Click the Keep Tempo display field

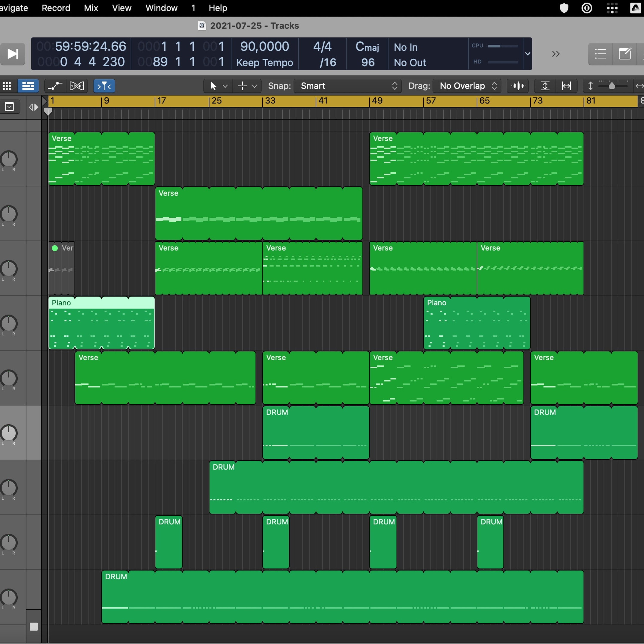coord(264,62)
